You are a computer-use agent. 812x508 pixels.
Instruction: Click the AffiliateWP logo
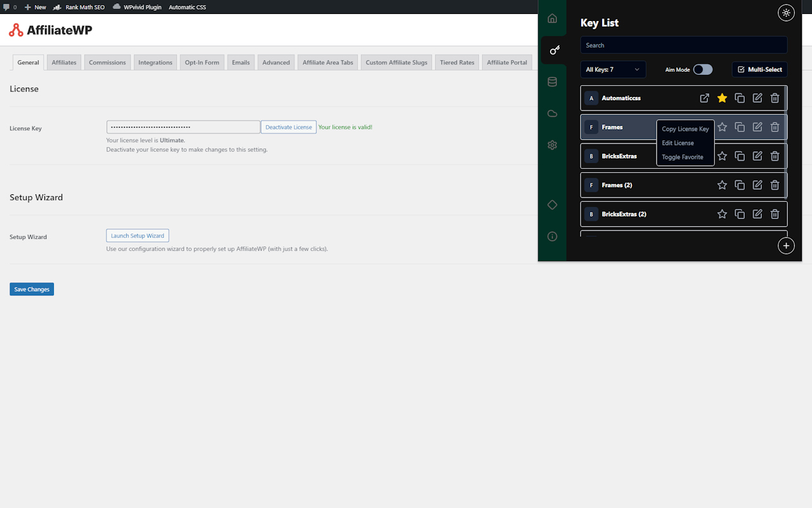(x=51, y=30)
